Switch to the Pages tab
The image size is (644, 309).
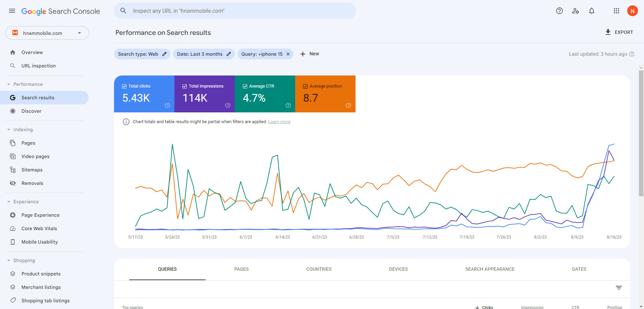pyautogui.click(x=241, y=269)
